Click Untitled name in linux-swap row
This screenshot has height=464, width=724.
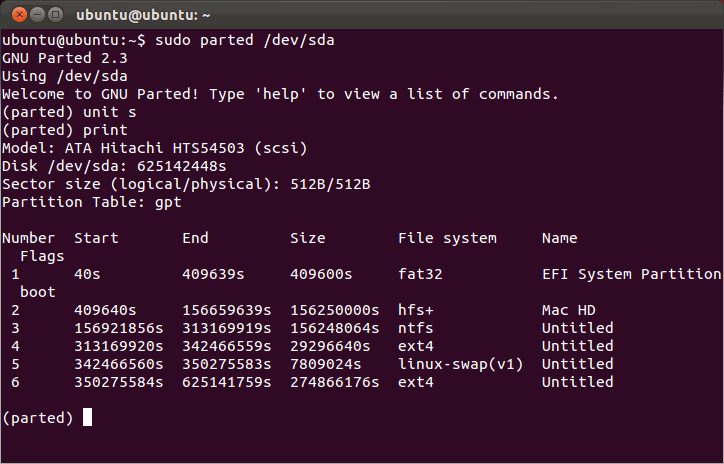click(x=578, y=364)
